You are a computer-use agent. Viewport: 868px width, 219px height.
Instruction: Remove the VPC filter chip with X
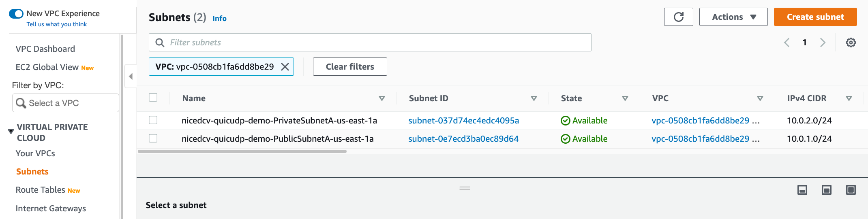coord(285,67)
